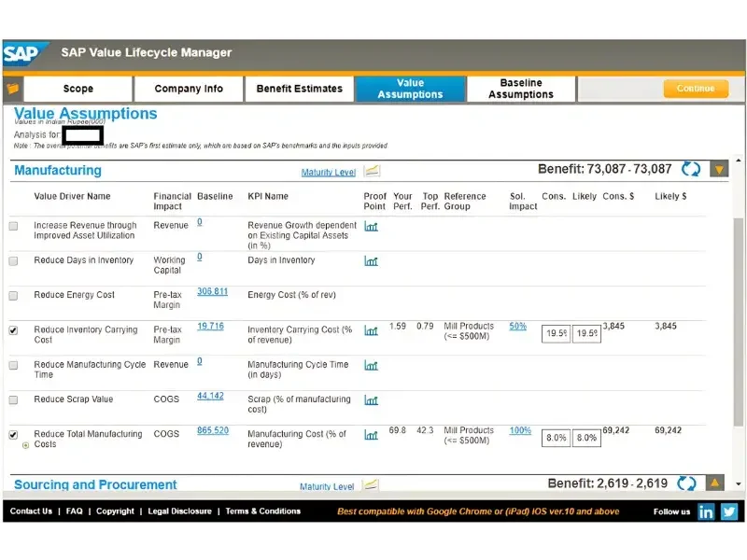Open Terms & Conditions footer link
This screenshot has height=560, width=747.
[x=263, y=511]
